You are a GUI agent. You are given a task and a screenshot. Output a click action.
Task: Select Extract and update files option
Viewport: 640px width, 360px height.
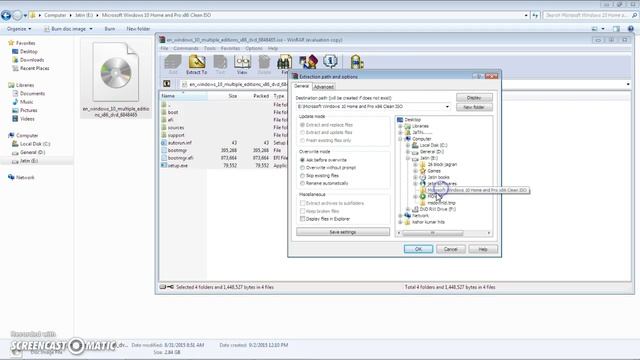pos(302,133)
